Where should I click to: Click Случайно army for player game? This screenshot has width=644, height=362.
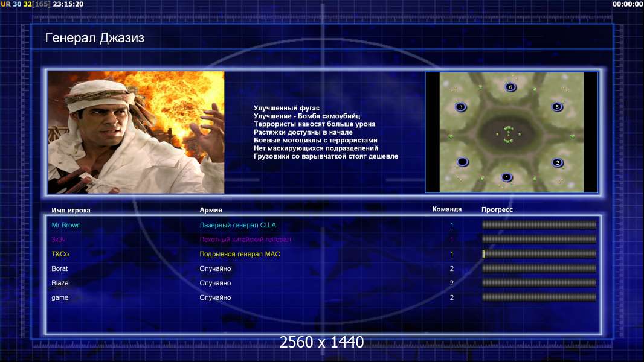[x=215, y=297]
